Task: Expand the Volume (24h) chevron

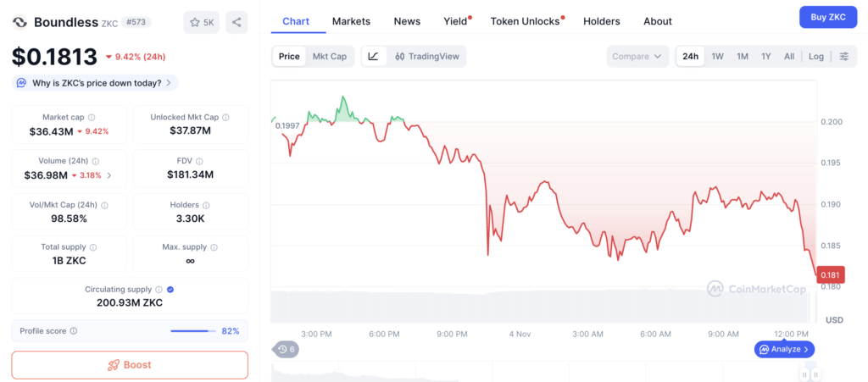Action: pos(109,175)
